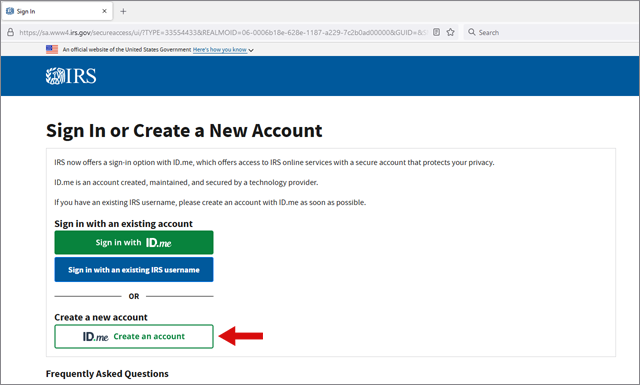
Task: Click the US flag icon in banner
Action: (52, 49)
